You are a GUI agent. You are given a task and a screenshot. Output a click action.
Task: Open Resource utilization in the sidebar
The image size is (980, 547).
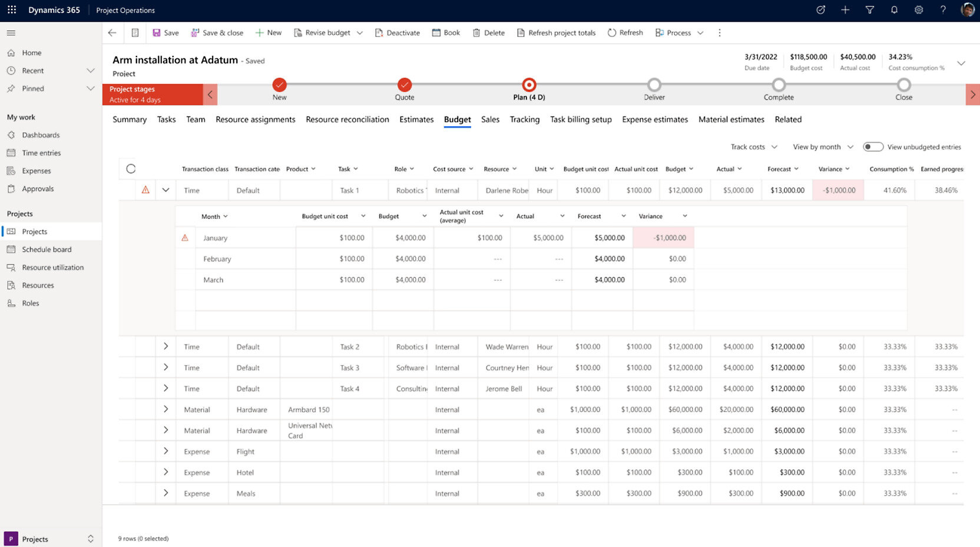[52, 267]
